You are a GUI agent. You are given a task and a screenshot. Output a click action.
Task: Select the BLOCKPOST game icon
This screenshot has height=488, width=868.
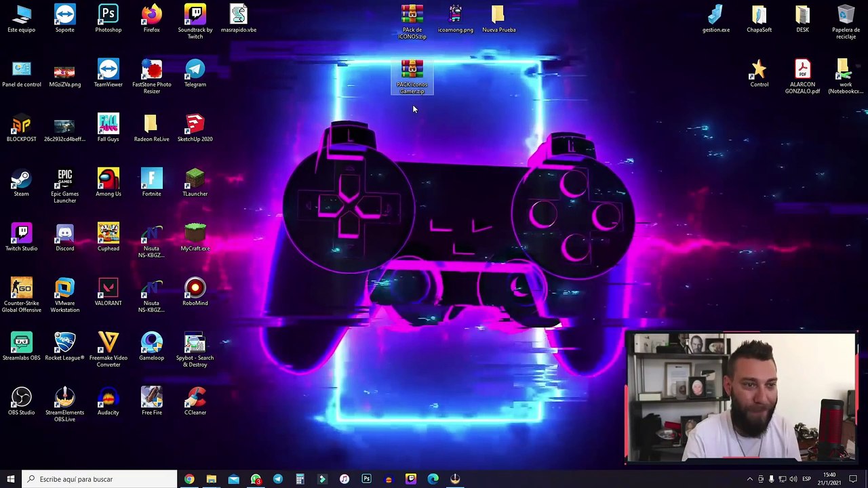click(x=22, y=128)
